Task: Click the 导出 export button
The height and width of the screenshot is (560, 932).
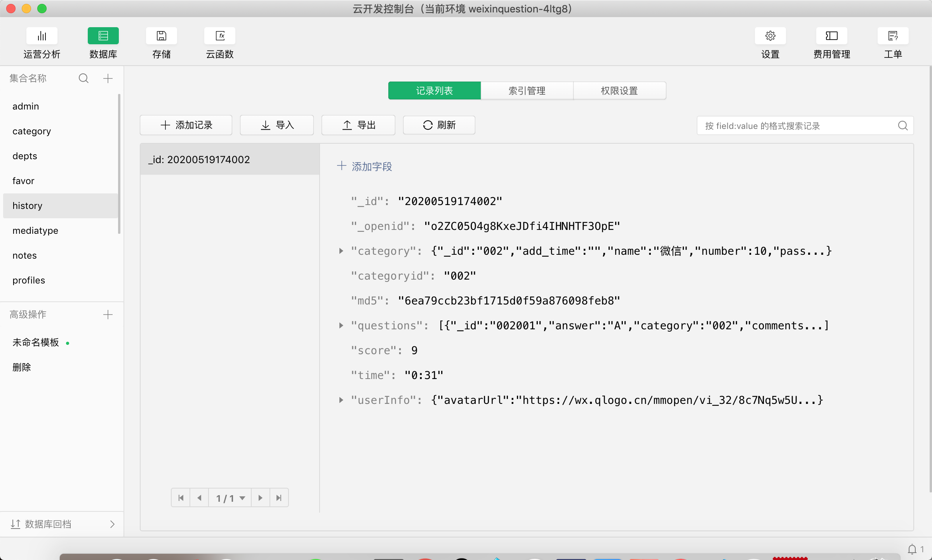Action: [358, 125]
